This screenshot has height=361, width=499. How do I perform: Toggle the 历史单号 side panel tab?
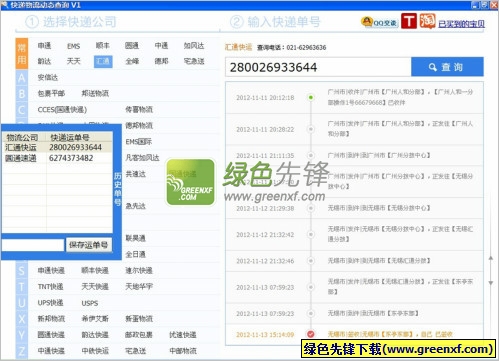point(117,189)
